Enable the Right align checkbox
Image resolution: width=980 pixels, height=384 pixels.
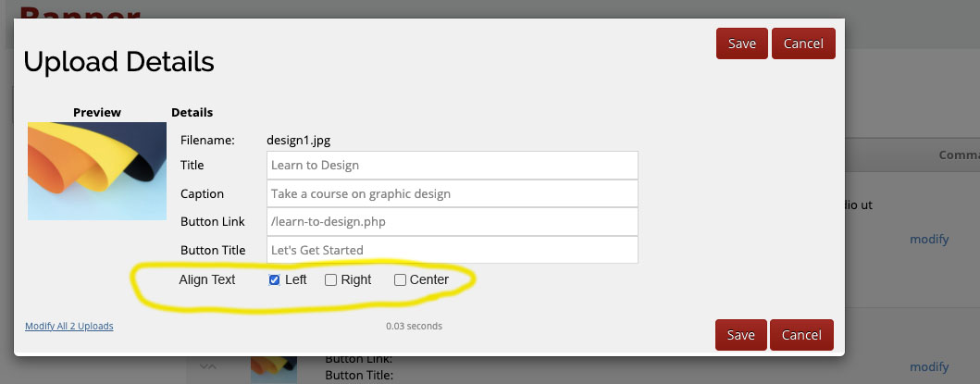pyautogui.click(x=330, y=280)
